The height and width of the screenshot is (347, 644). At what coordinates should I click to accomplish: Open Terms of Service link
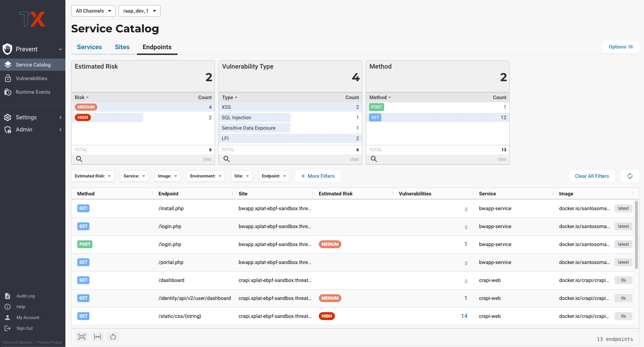click(x=17, y=342)
